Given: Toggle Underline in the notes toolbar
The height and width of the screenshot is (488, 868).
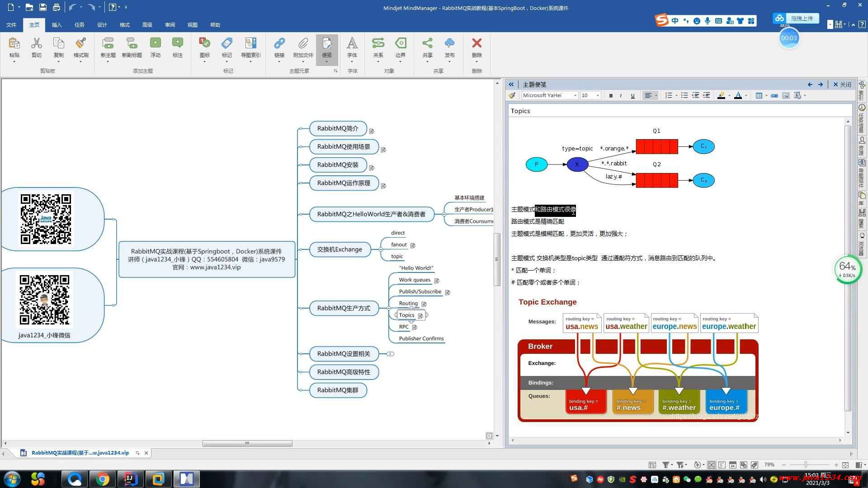Looking at the screenshot, I should point(632,95).
